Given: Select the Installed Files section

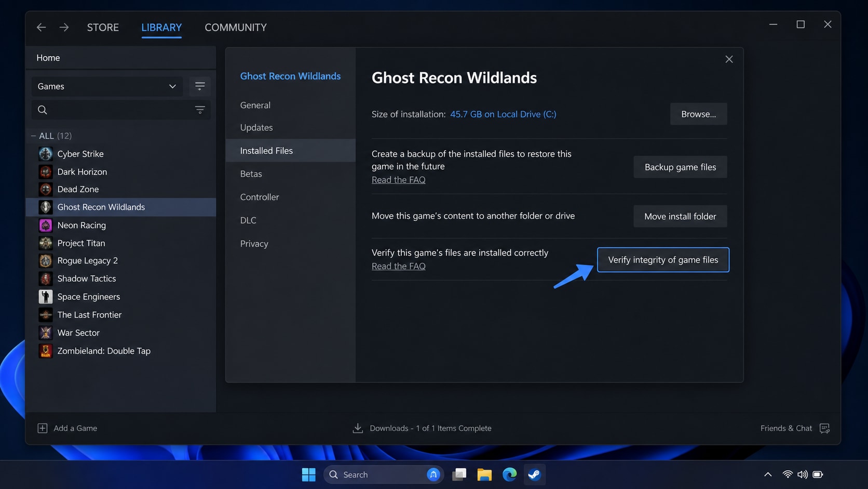Looking at the screenshot, I should point(291,150).
